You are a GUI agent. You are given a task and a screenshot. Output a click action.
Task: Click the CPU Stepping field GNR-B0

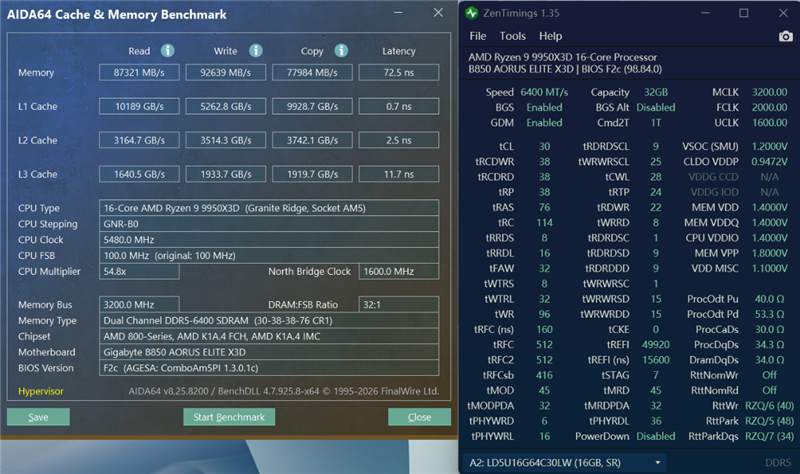[269, 224]
